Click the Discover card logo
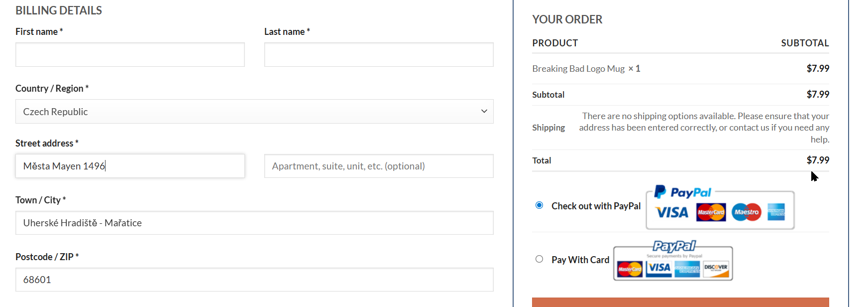This screenshot has width=868, height=307. point(716,269)
